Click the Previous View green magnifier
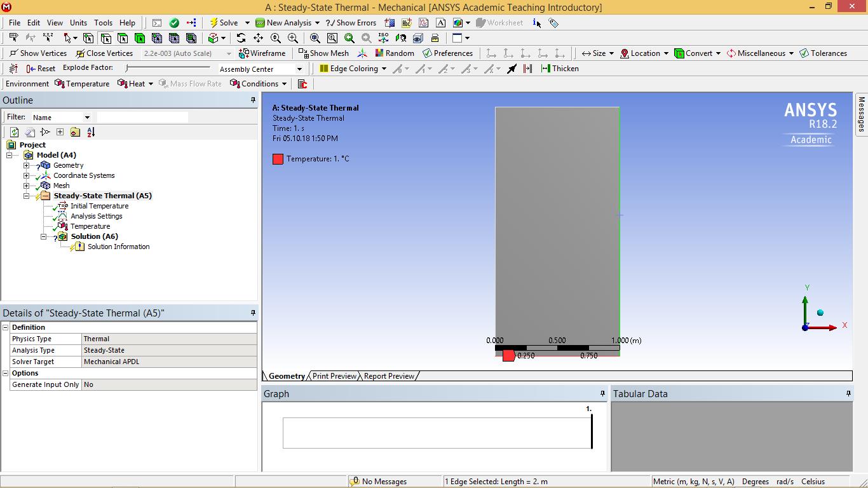The width and height of the screenshot is (868, 488). [349, 38]
